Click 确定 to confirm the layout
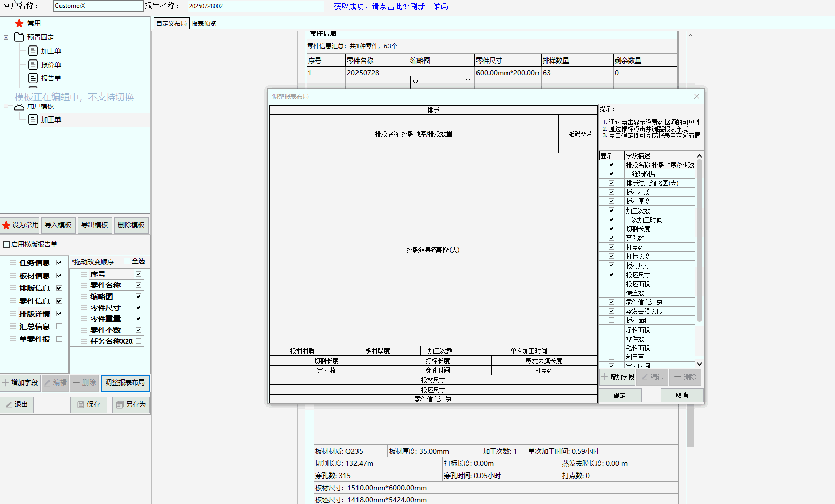Viewport: 835px width, 504px height. point(619,395)
